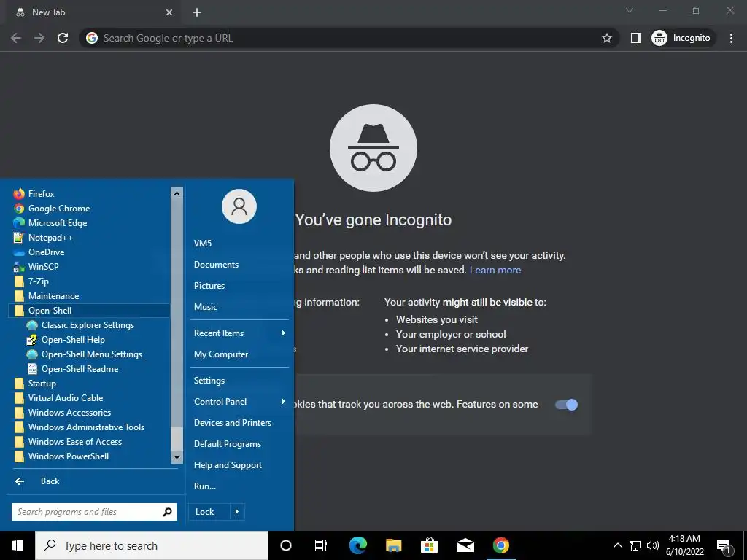The image size is (747, 560).
Task: Open volume control in system tray
Action: tap(653, 545)
